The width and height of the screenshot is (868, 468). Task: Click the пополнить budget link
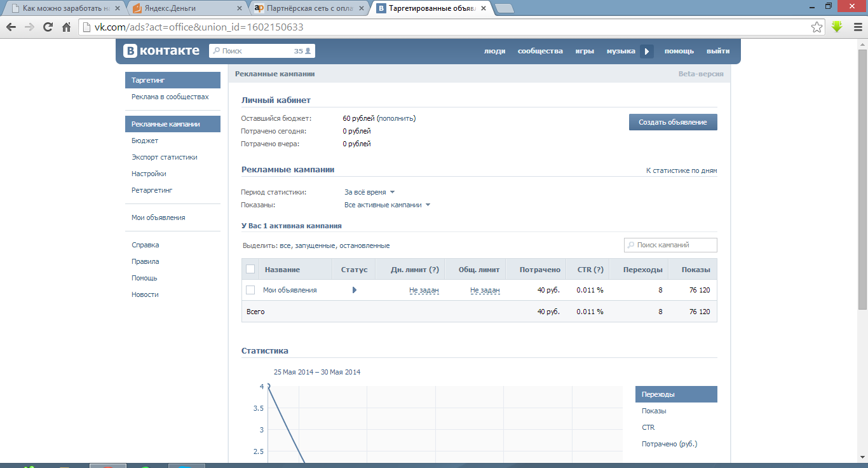coord(397,118)
